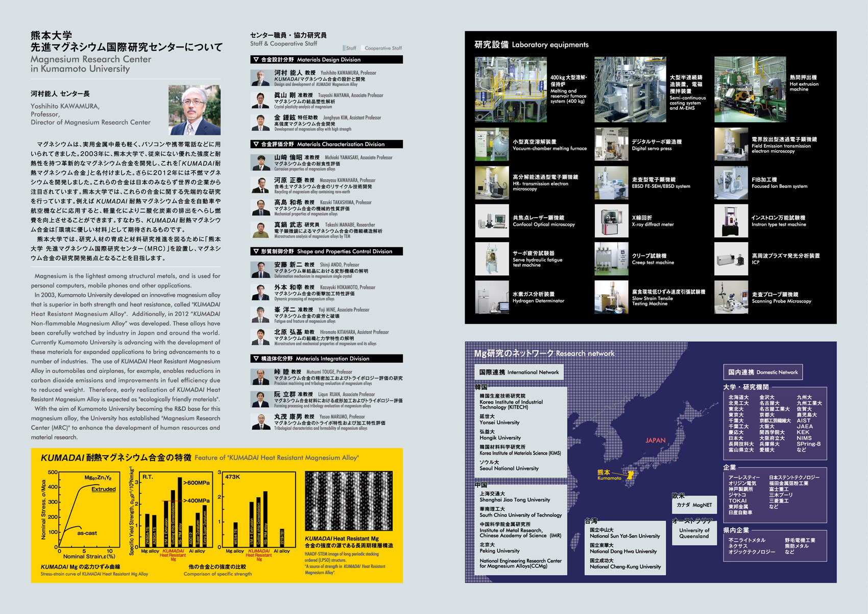Screen dimensions: 868x614
Task: Select the Focused Ion Beam system photo
Action: click(x=731, y=183)
